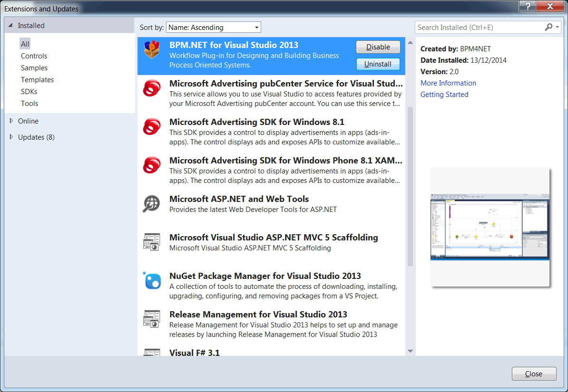Click the ASP.NET MVC 5 Scaffolding icon

click(x=152, y=242)
